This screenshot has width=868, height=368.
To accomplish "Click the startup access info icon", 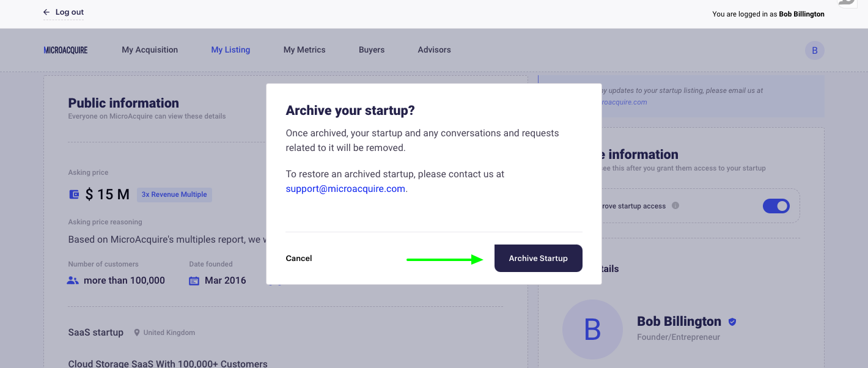I will (675, 206).
